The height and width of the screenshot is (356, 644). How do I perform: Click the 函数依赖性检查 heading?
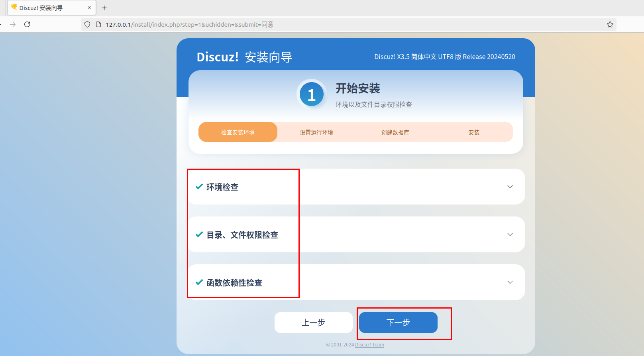[234, 283]
